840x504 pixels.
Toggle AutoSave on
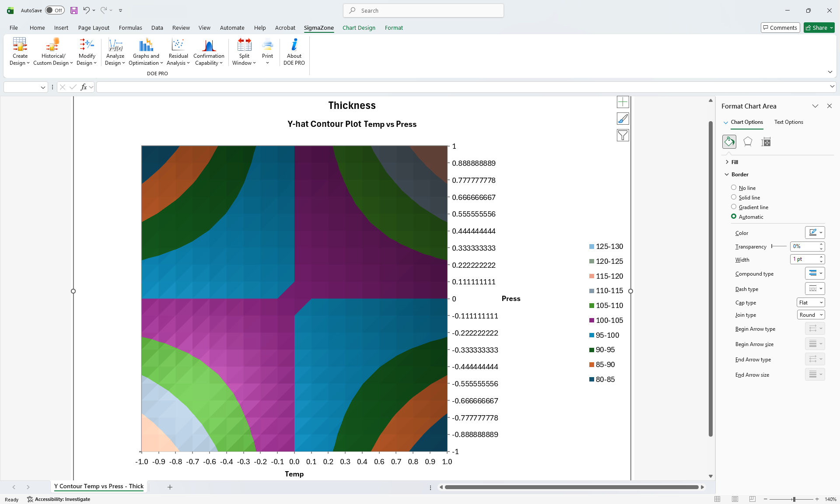(x=54, y=10)
